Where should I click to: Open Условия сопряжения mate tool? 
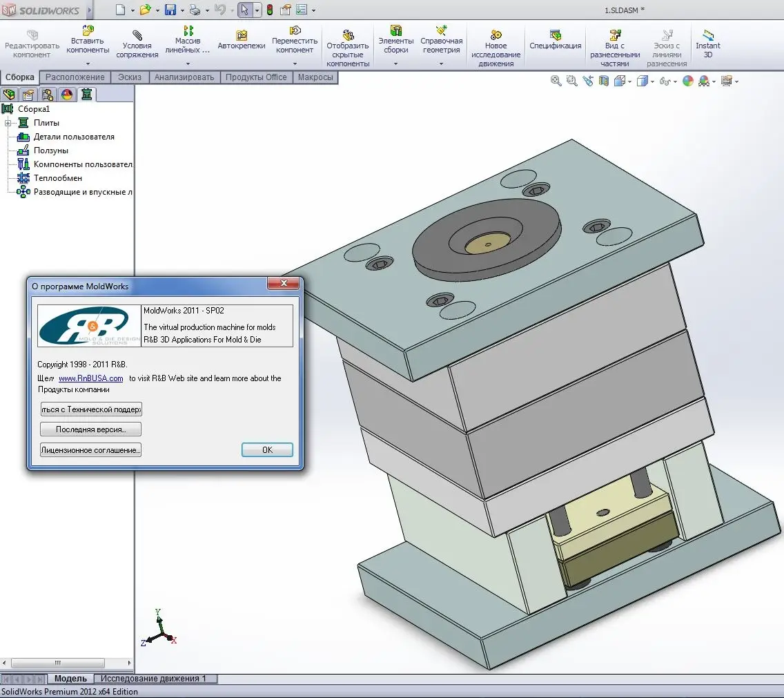click(137, 44)
